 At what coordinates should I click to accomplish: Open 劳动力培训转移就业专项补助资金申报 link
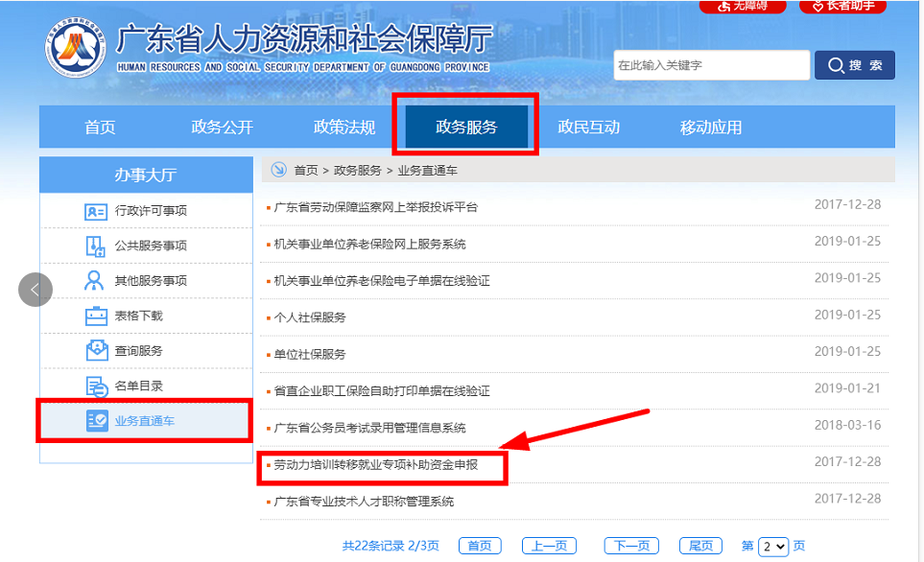coord(376,465)
